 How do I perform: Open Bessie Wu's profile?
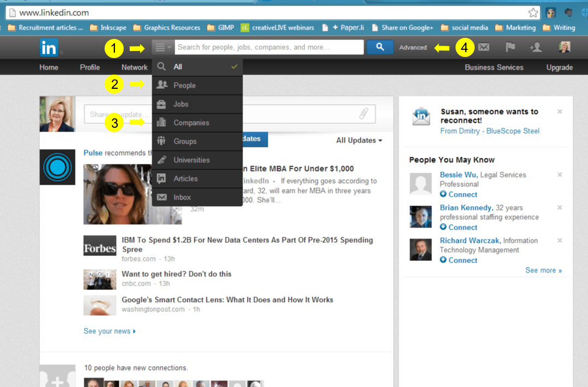(458, 174)
